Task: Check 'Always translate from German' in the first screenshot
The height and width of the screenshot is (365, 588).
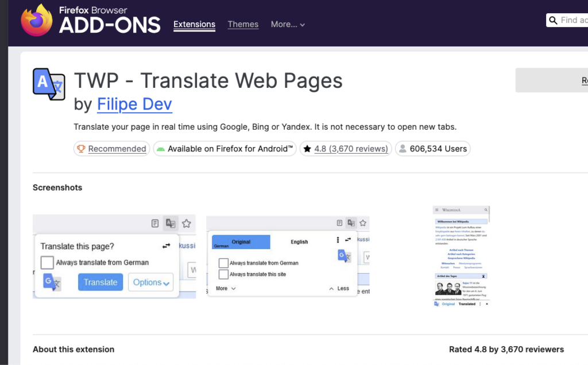Action: point(47,263)
